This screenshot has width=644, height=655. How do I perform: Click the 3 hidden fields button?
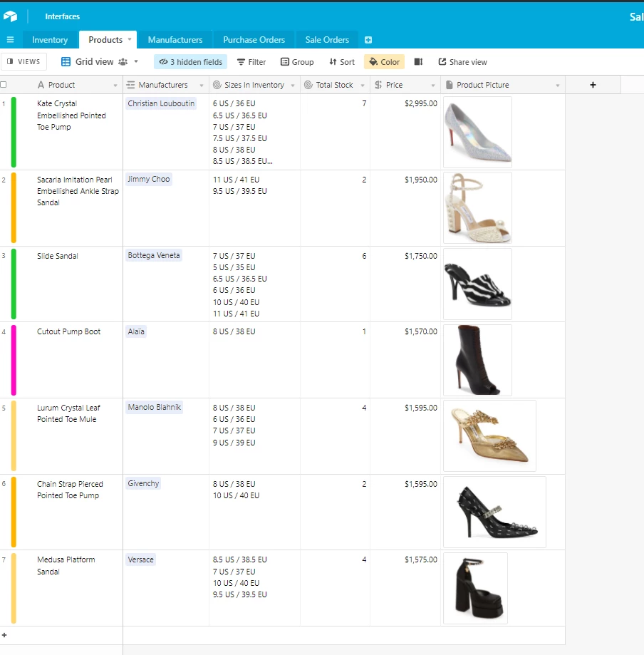tap(190, 62)
